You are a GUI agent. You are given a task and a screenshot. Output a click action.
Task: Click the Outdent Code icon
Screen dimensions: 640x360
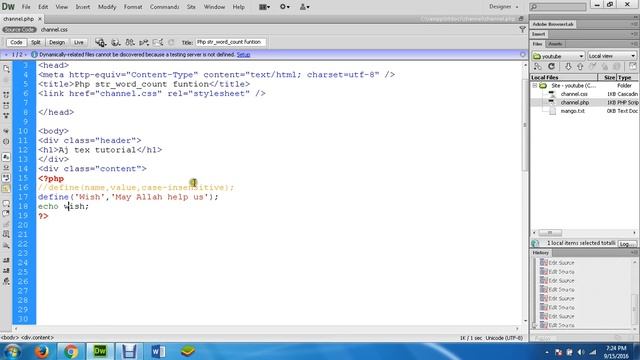click(x=6, y=271)
